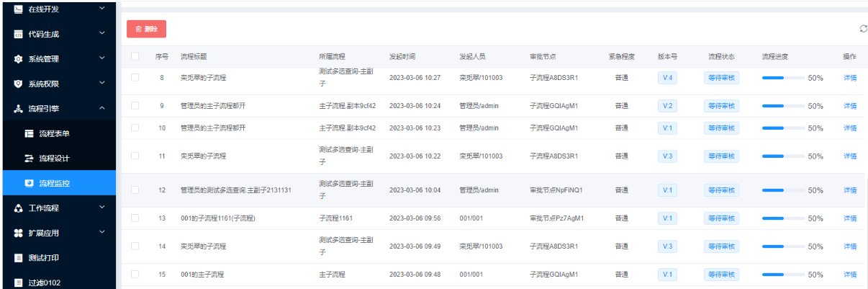Click the 流程表单 list icon
Screen dimensions: 868x289
point(30,133)
